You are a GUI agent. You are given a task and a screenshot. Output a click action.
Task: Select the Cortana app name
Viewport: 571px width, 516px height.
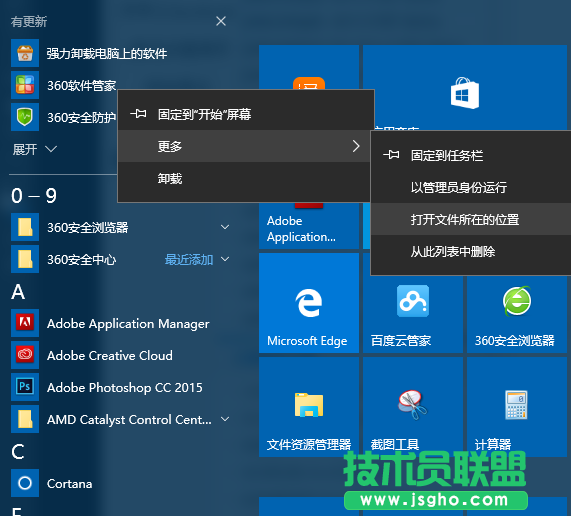point(70,484)
